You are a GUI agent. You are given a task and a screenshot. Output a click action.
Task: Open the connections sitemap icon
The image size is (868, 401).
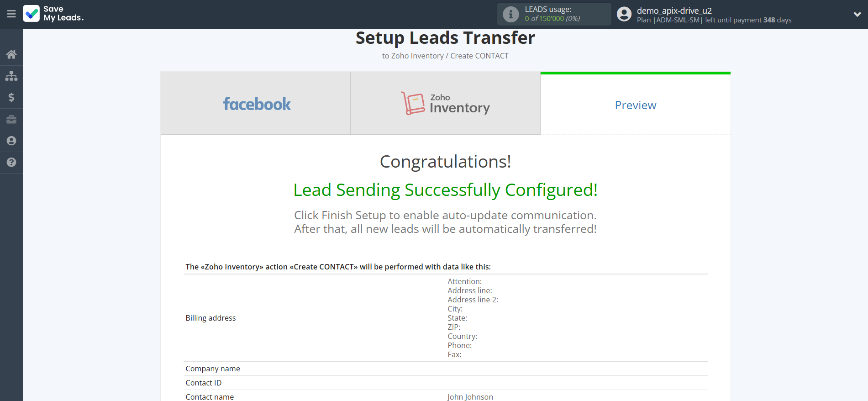(11, 76)
